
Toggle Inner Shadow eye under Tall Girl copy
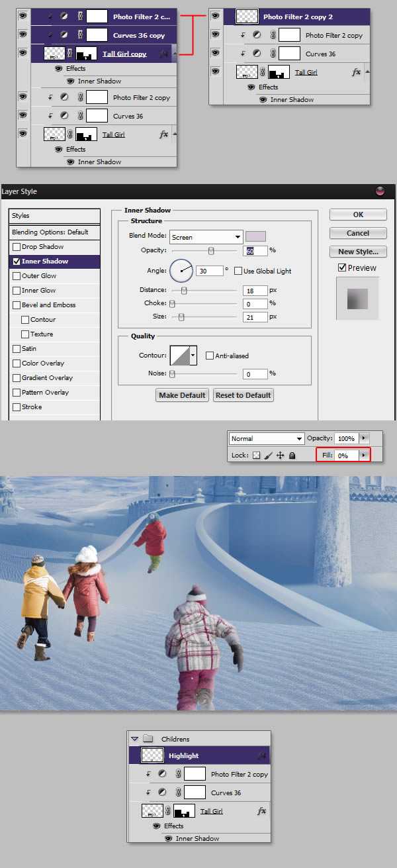pos(69,81)
